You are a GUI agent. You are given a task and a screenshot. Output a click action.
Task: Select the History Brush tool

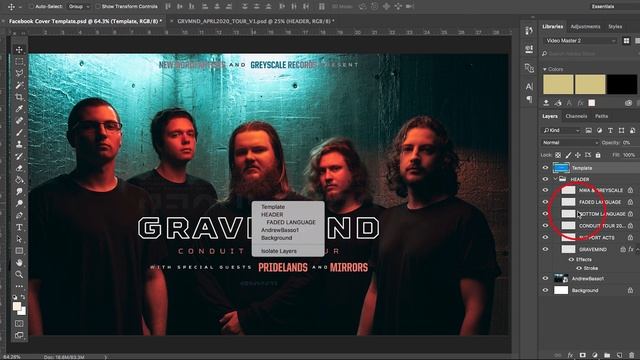coord(19,156)
